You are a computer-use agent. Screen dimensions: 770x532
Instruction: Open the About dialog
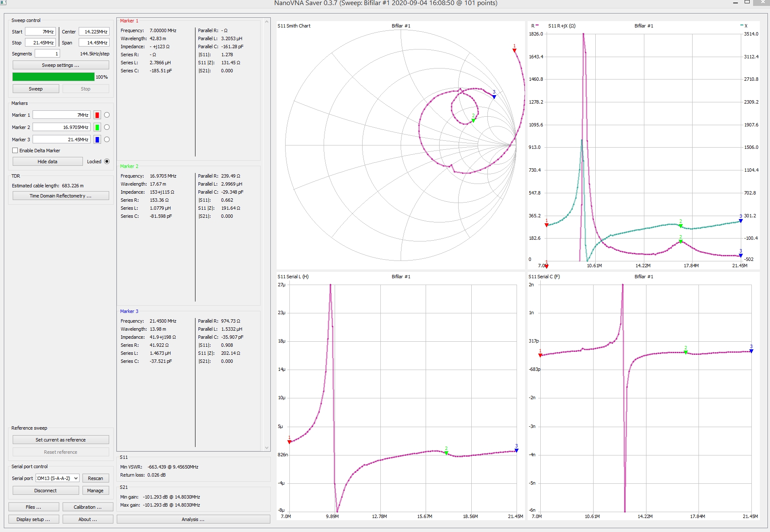pos(88,519)
